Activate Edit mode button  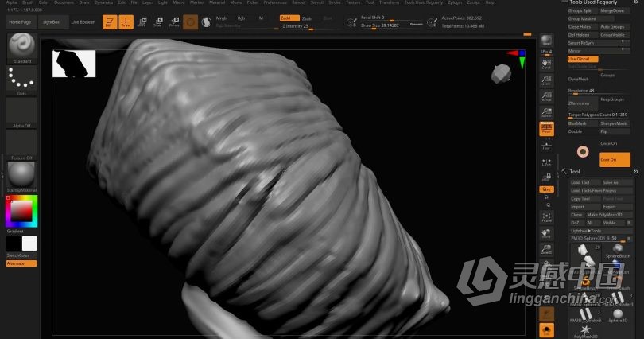tap(110, 22)
